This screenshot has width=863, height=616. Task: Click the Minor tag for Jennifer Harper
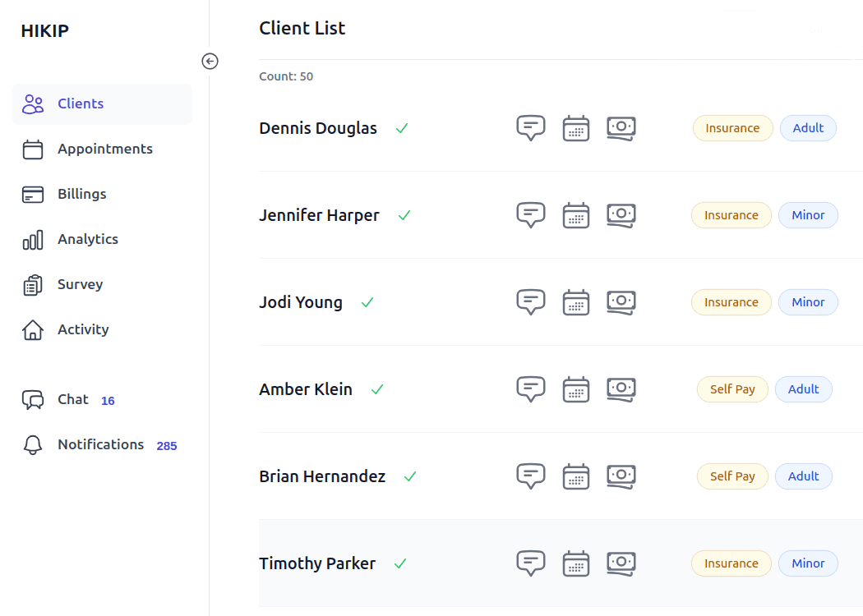808,215
